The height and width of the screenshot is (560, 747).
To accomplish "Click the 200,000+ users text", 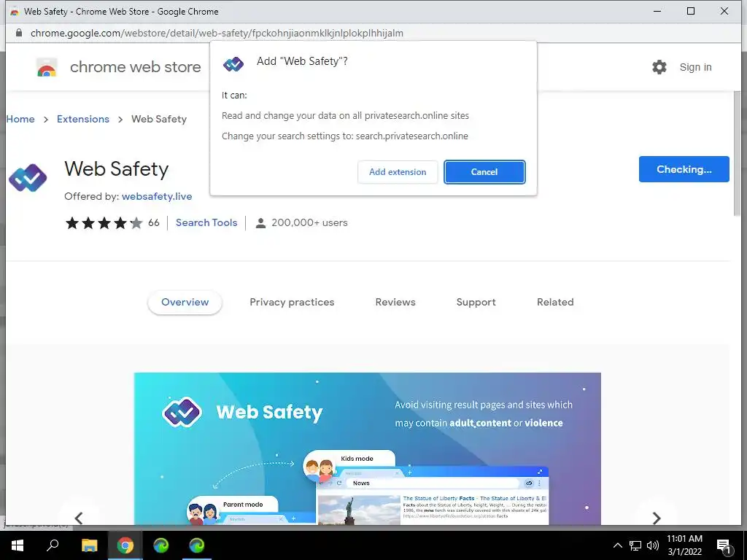I will point(309,223).
